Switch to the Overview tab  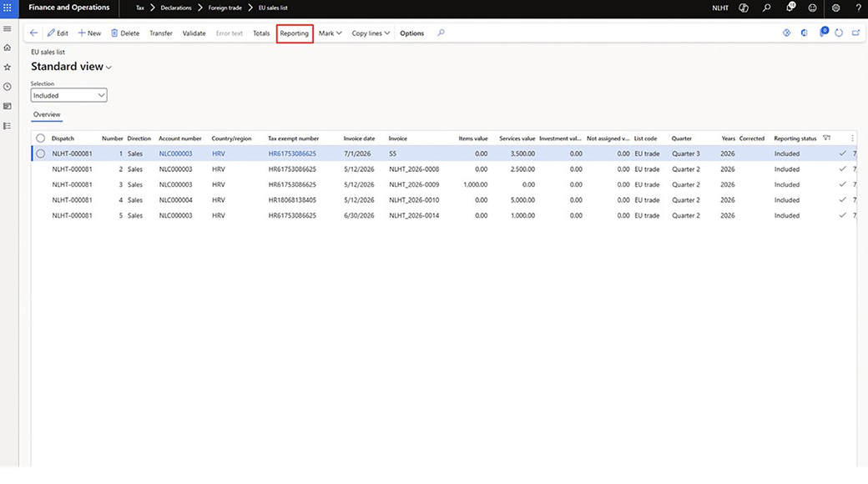pyautogui.click(x=47, y=114)
